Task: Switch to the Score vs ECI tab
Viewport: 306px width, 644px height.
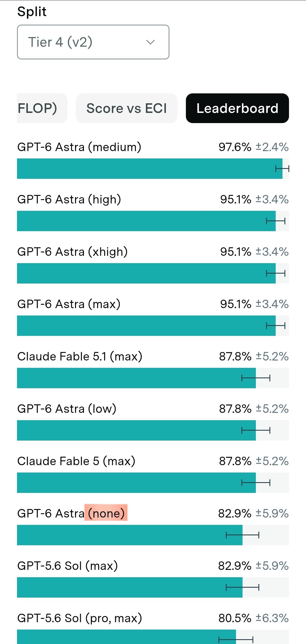Action: tap(127, 108)
